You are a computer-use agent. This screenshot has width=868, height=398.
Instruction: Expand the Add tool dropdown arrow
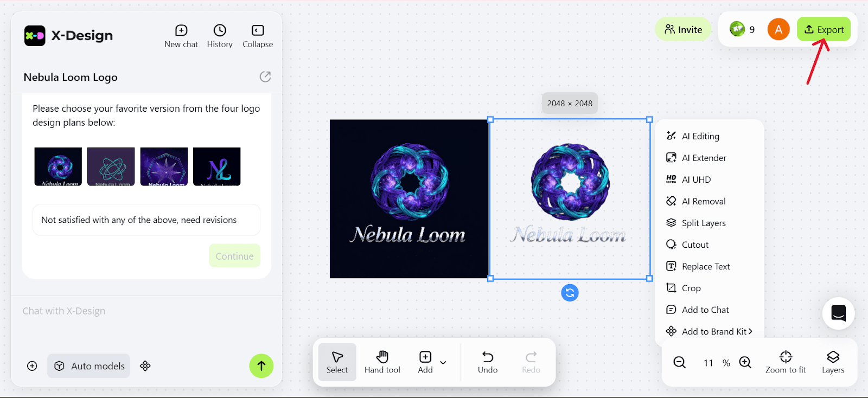click(443, 362)
